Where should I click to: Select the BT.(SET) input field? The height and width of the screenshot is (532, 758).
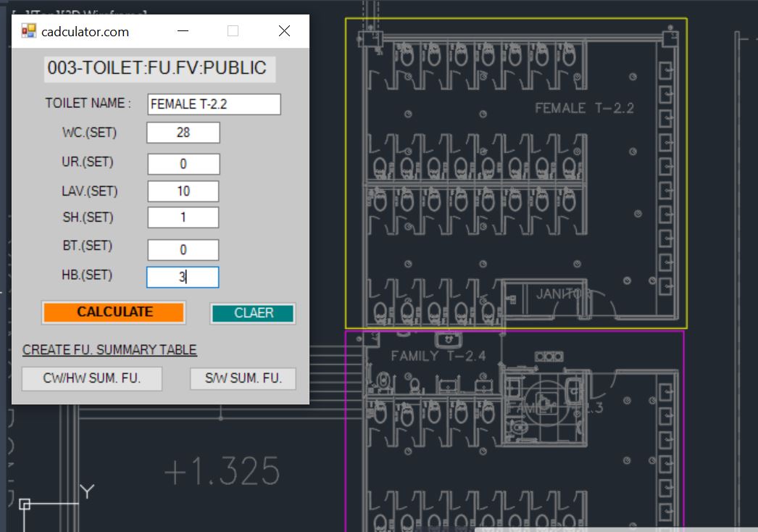click(x=183, y=250)
